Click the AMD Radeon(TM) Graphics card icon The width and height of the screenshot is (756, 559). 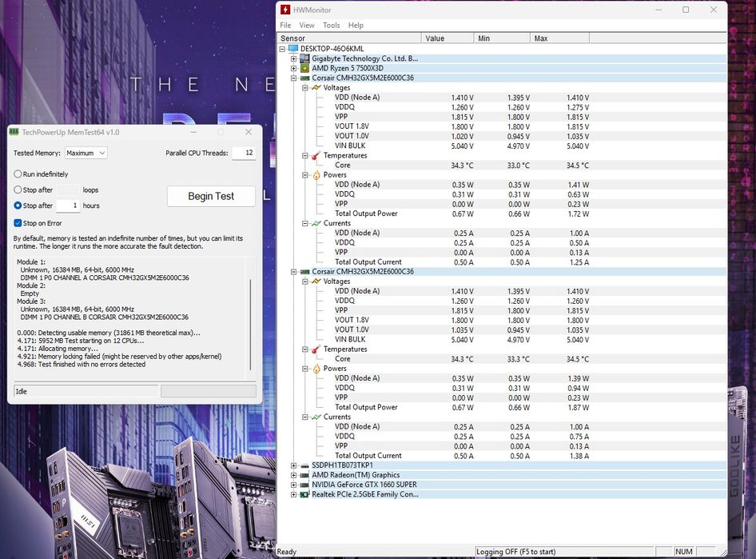304,475
